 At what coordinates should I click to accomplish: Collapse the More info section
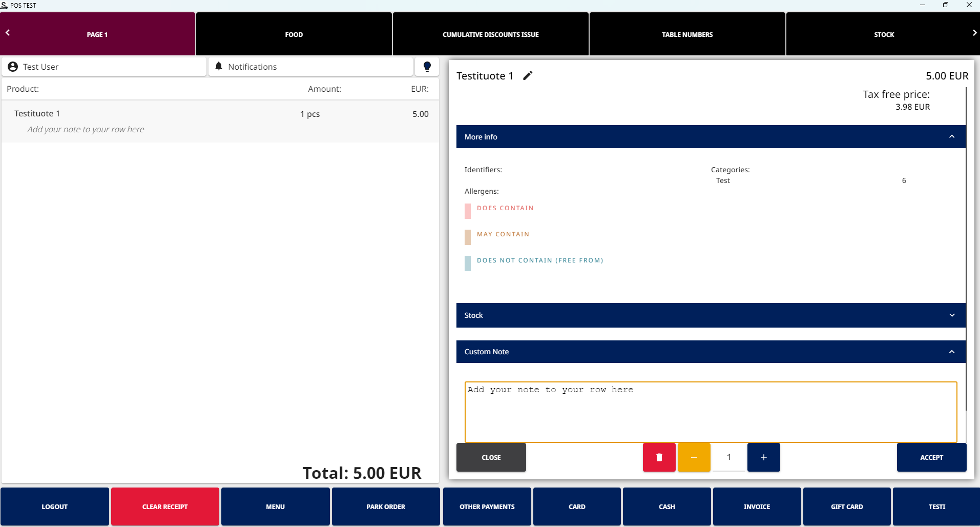[951, 137]
